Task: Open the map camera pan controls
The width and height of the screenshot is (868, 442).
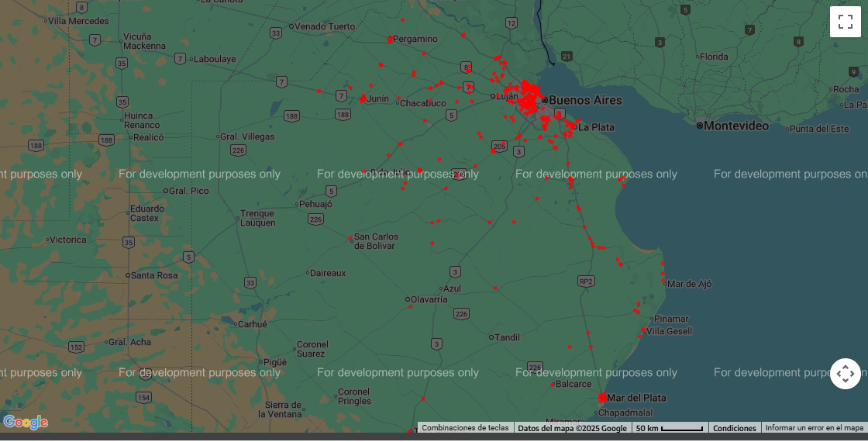Action: [846, 374]
